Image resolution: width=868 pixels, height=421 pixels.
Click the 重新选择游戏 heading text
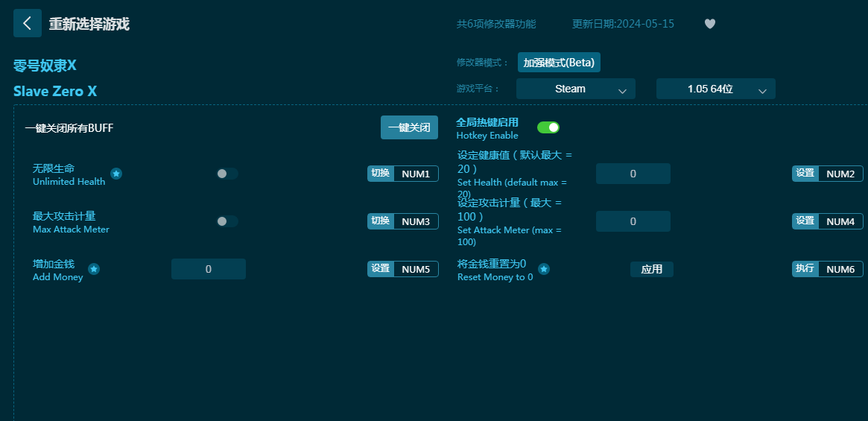pos(89,25)
